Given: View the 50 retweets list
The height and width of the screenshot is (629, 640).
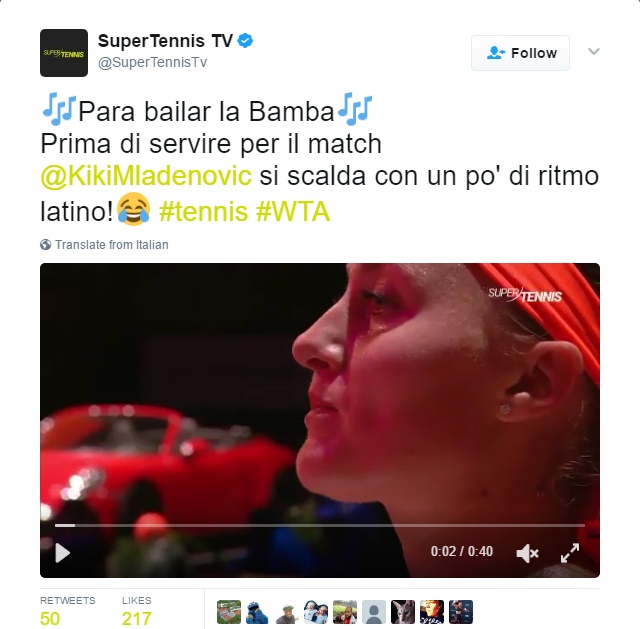Looking at the screenshot, I should (x=67, y=612).
